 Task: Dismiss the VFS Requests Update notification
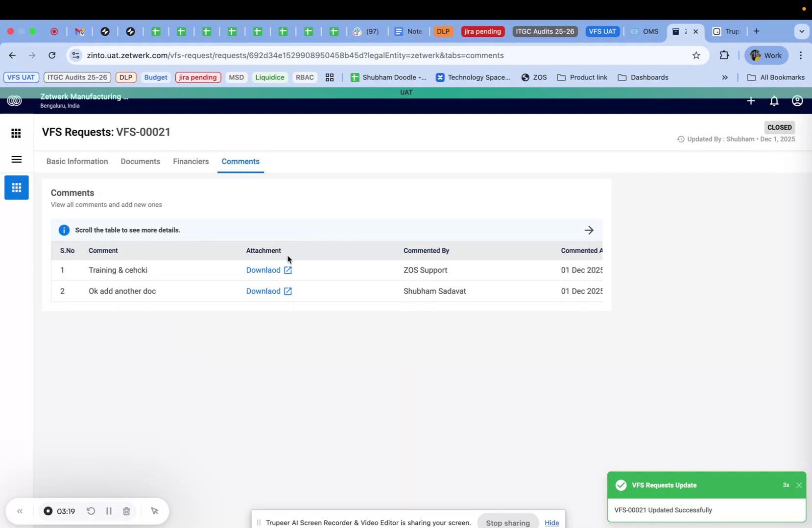tap(799, 485)
